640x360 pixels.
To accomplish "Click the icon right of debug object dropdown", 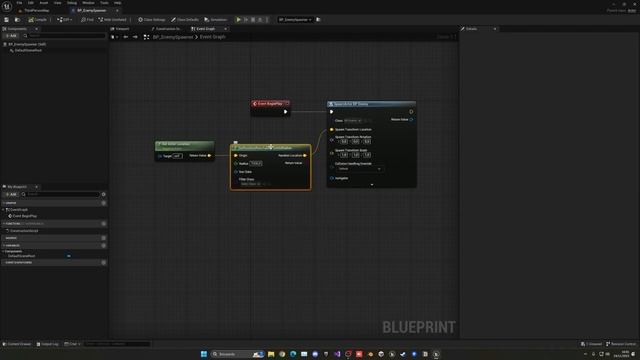I will tap(318, 20).
